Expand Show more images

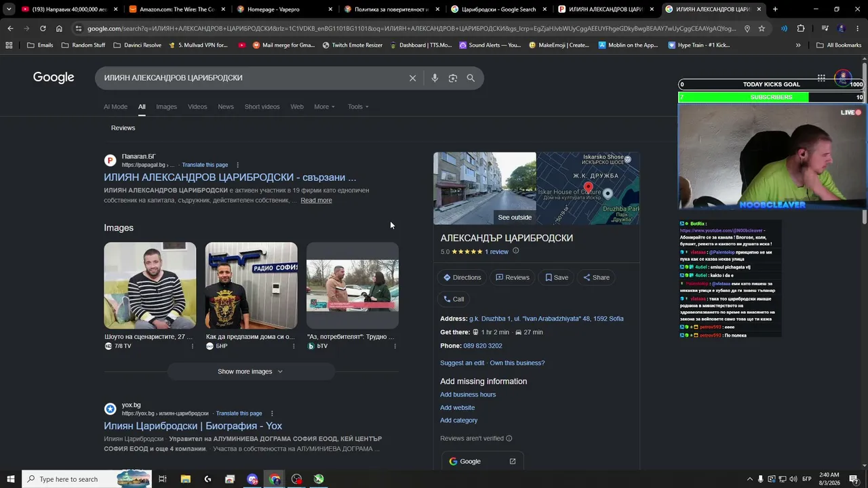[x=251, y=371]
